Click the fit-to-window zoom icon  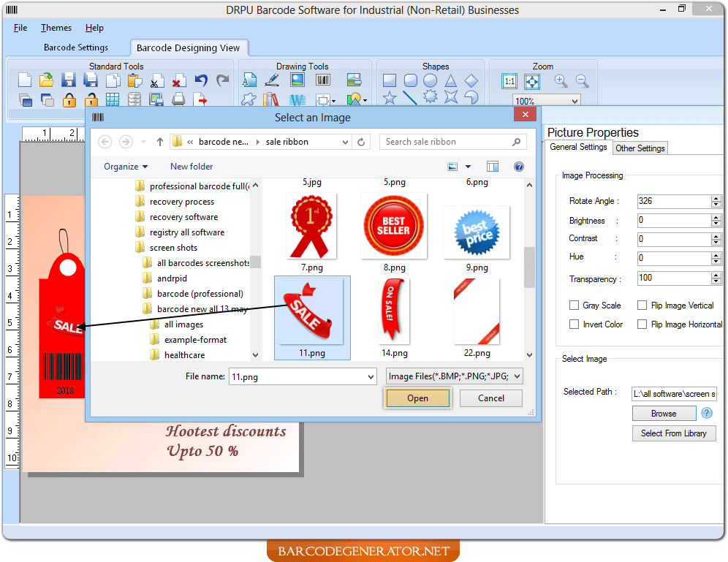click(x=531, y=82)
